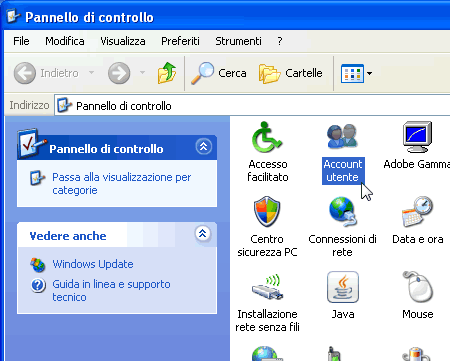Open the Strumenti menu
This screenshot has height=361, width=450.
238,41
